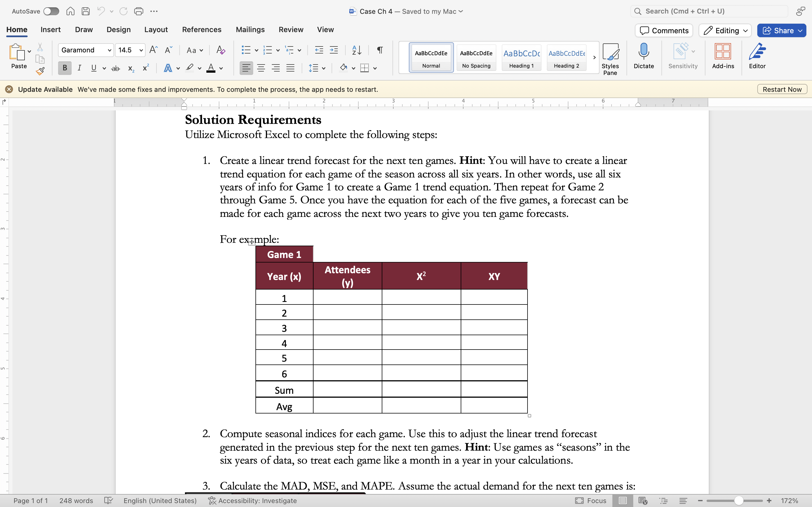812x507 pixels.
Task: Click the Restart Now button
Action: pos(782,89)
